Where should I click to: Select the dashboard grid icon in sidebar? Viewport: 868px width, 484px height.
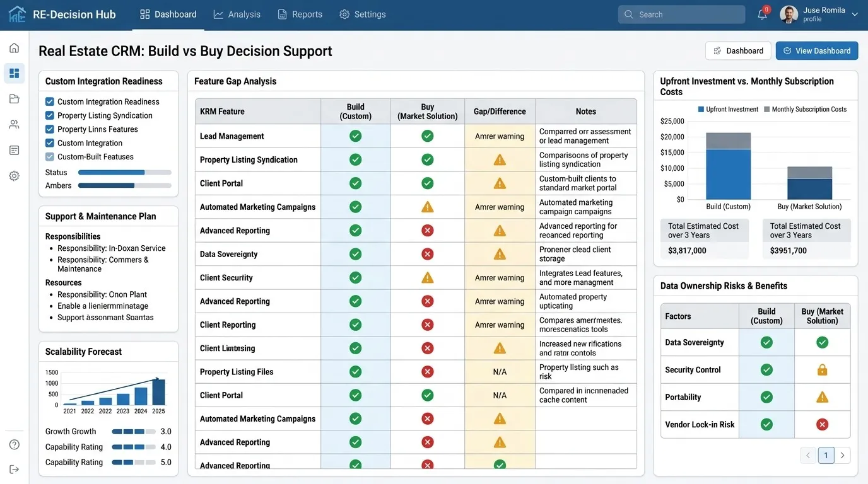[14, 73]
